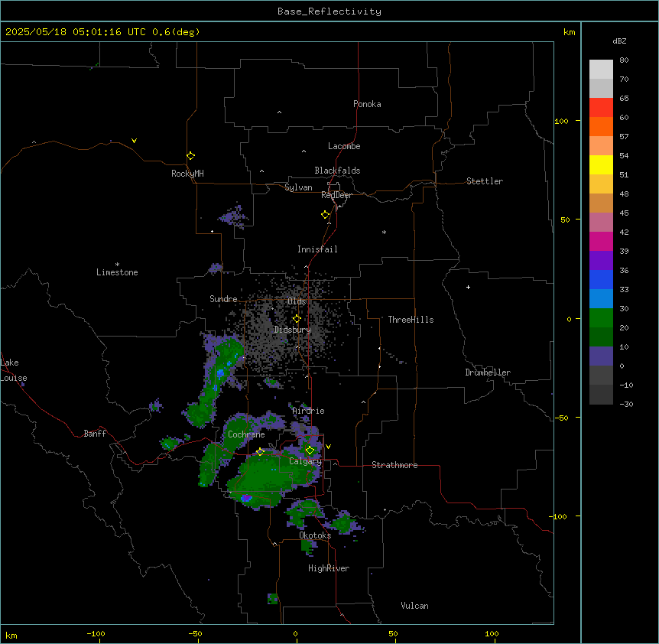
Task: Click the yellow diamond marker between Olds and Didsbury
Action: tap(297, 319)
